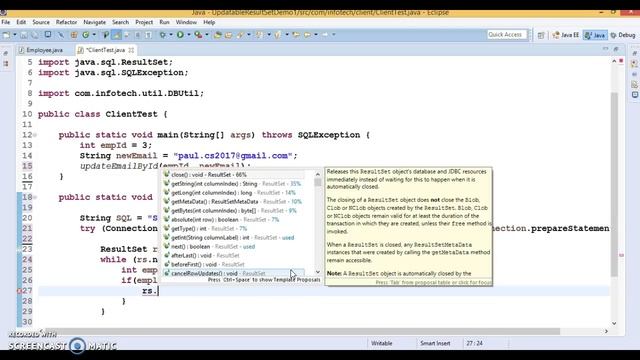Restore the left minimized view stack
The image size is (640, 360).
5,53
